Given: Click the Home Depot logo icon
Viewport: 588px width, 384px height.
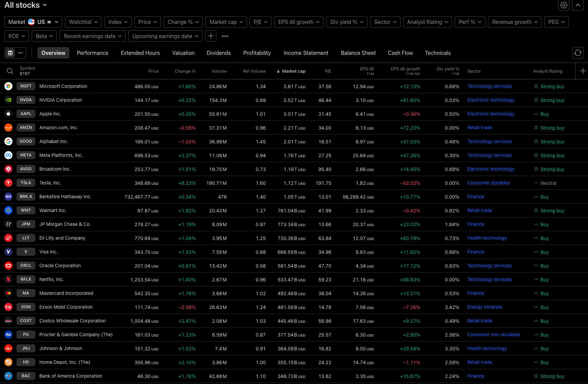Looking at the screenshot, I should (x=8, y=362).
